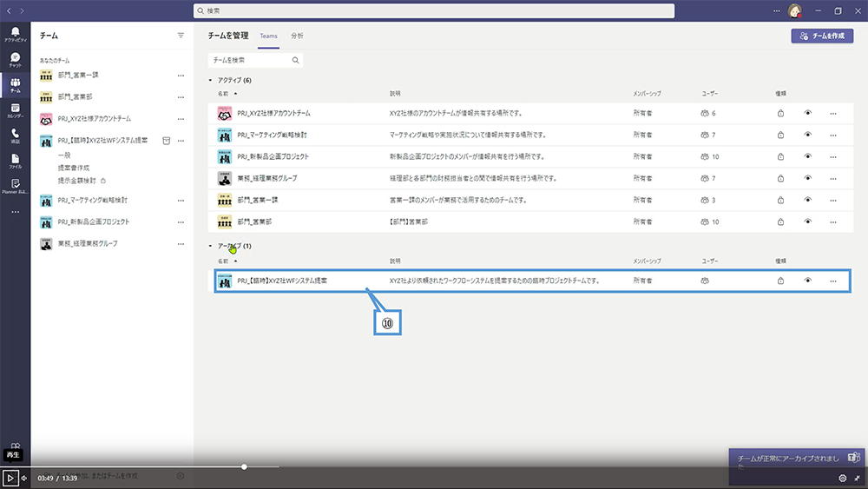Screen dimensions: 868x489
Task: Select the Teams sidebar icon
Action: (15, 85)
